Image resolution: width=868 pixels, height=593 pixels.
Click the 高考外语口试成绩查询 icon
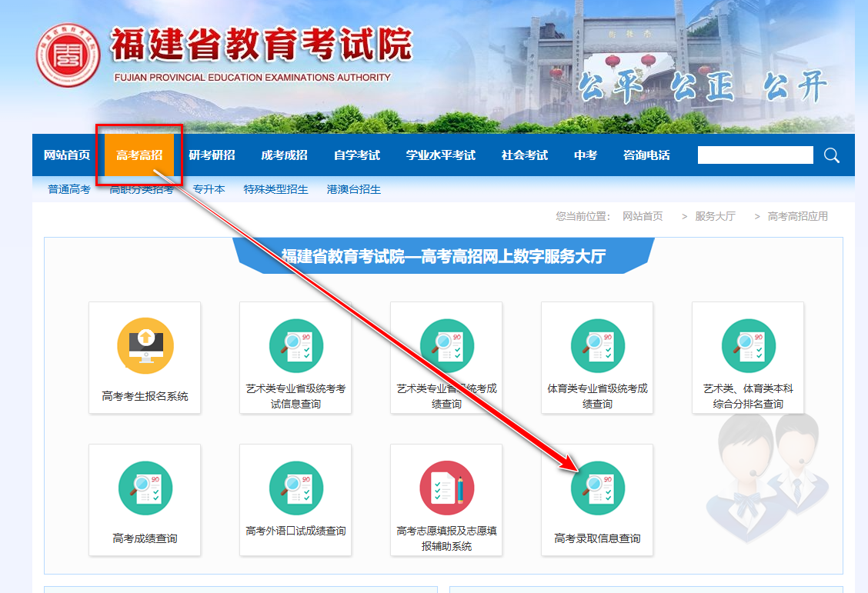tap(296, 488)
